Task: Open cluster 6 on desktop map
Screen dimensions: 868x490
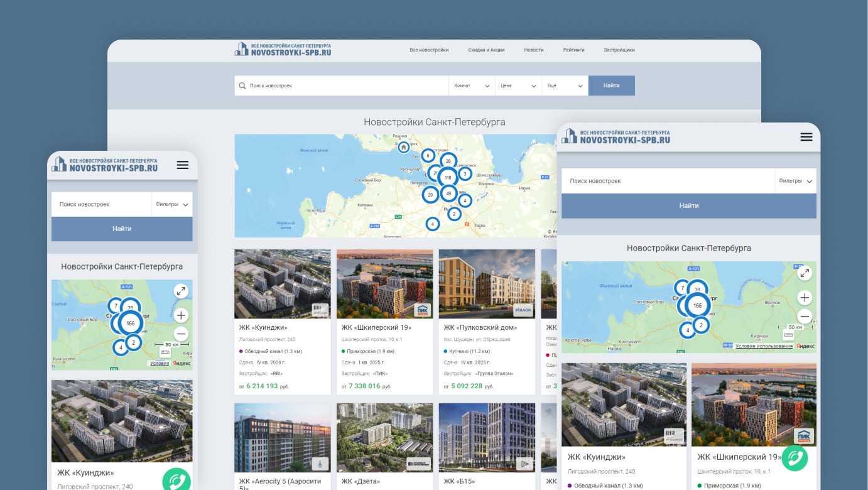Action: [428, 155]
